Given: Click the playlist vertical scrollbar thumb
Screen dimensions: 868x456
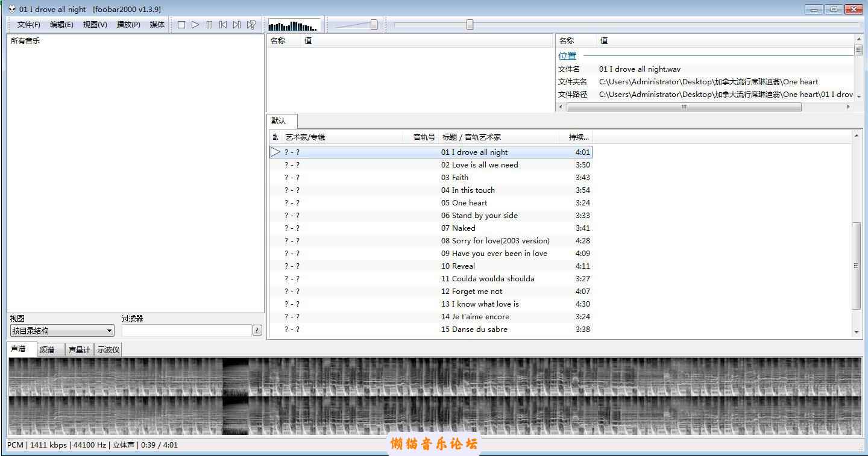Looking at the screenshot, I should click(857, 266).
